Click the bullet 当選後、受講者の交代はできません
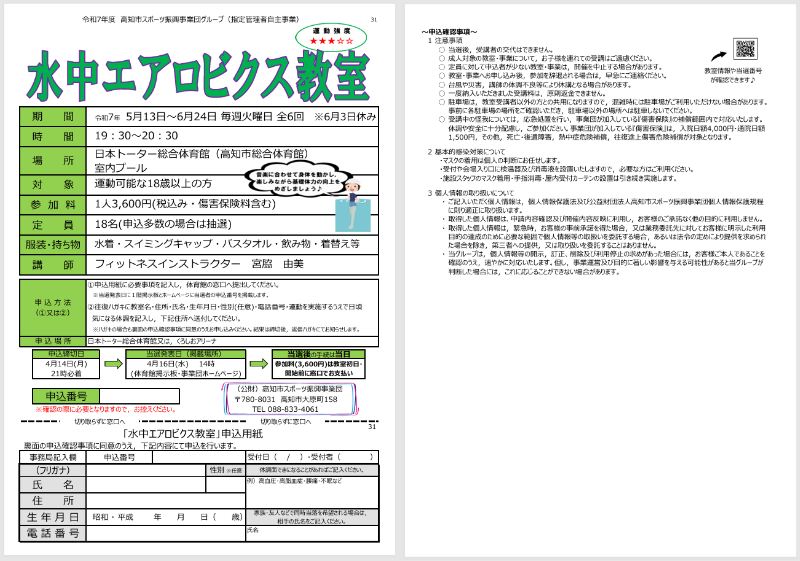800x561 pixels. pyautogui.click(x=496, y=50)
